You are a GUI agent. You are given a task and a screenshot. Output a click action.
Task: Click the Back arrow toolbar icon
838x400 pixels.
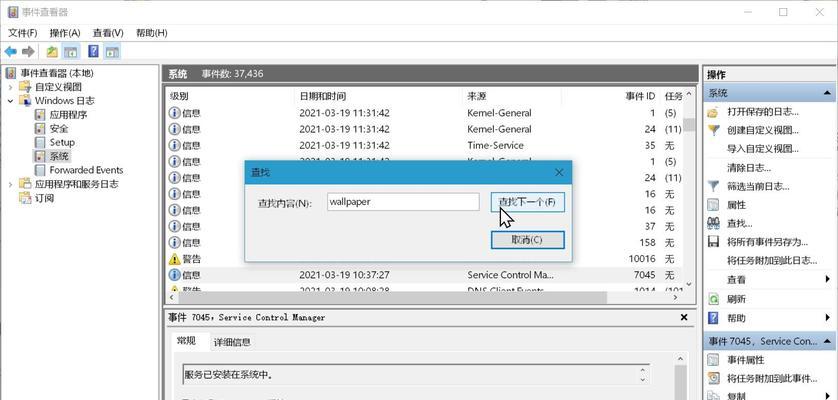point(11,52)
